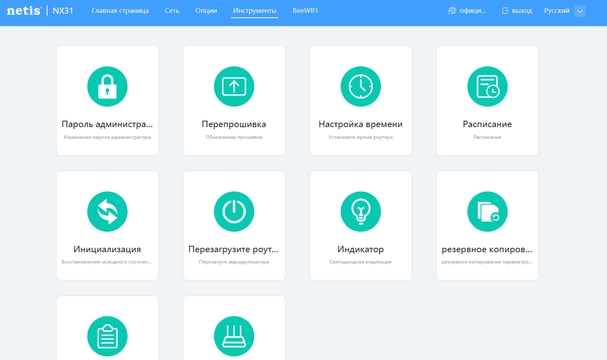607x360 pixels.
Task: Open the administrator password lock icon
Action: pos(107,86)
